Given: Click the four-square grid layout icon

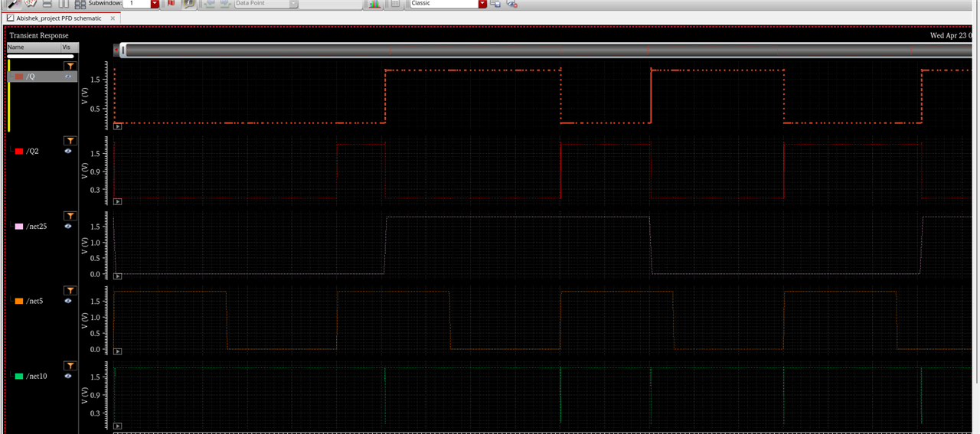Looking at the screenshot, I should point(80,4).
